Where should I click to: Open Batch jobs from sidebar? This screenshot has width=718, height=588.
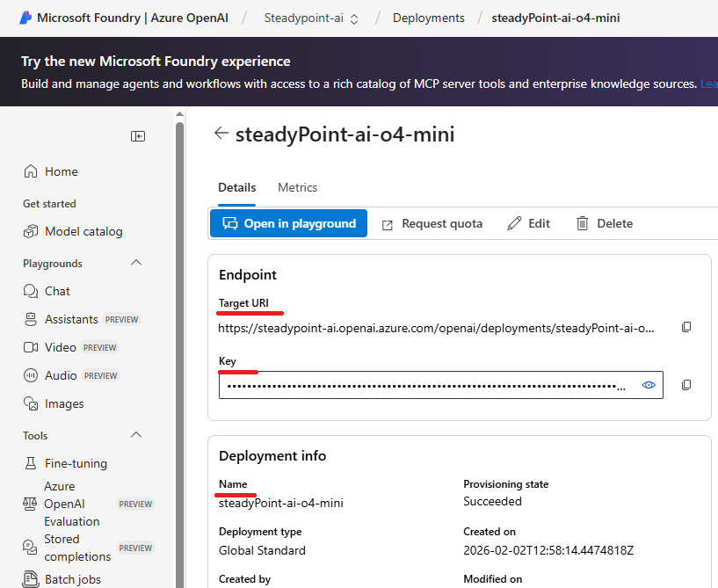[72, 579]
